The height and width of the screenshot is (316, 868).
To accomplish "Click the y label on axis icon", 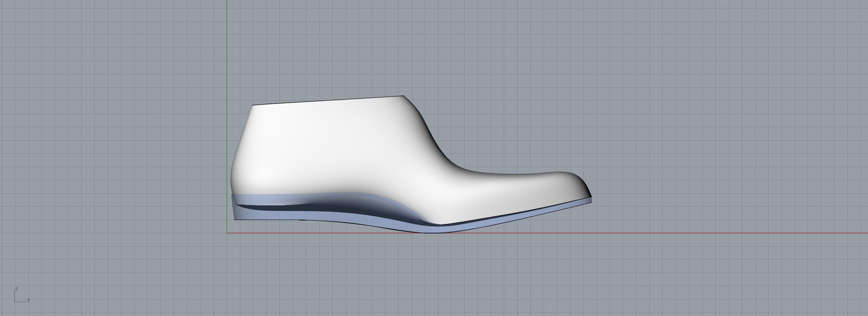I will pos(28,301).
